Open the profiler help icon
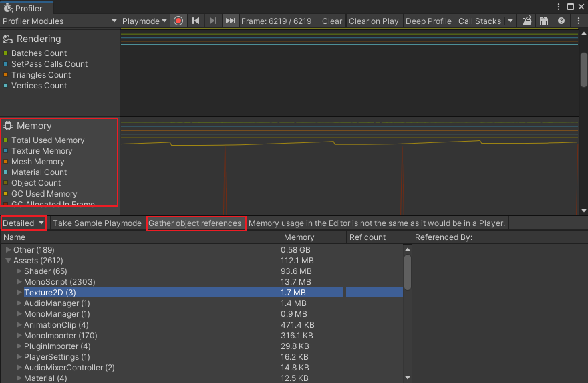588x383 pixels. [x=561, y=21]
